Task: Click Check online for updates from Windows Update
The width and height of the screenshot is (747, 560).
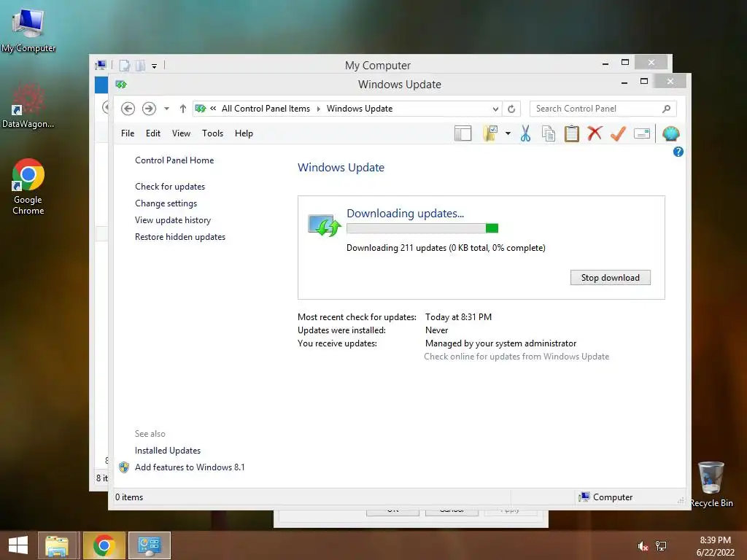Action: [516, 357]
